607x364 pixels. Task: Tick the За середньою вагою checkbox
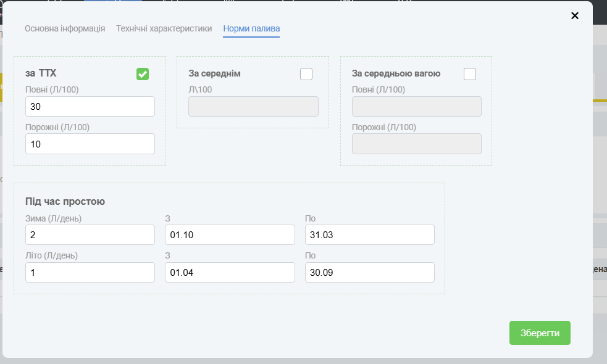click(x=470, y=74)
